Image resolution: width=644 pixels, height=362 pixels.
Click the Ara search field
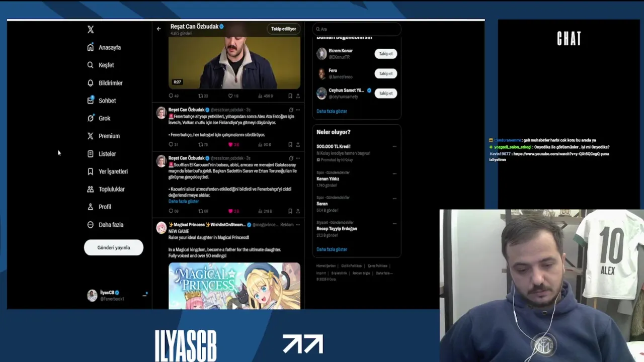click(356, 29)
